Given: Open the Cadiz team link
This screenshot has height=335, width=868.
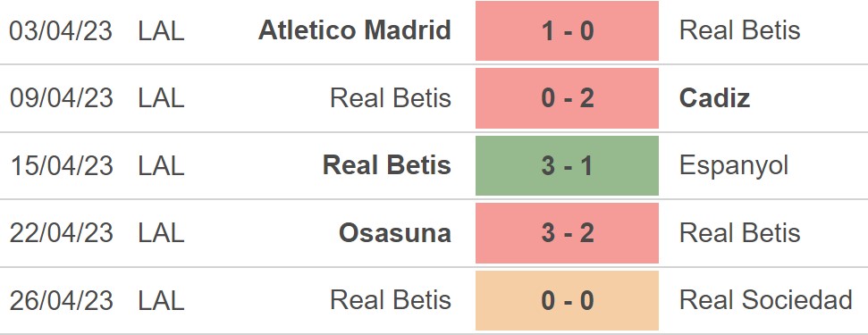Looking at the screenshot, I should click(714, 98).
